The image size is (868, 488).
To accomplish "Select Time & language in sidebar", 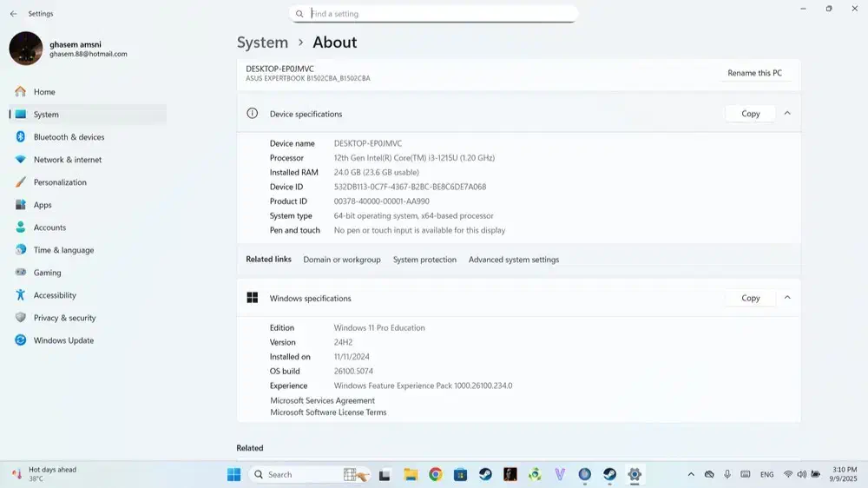I will tap(63, 250).
